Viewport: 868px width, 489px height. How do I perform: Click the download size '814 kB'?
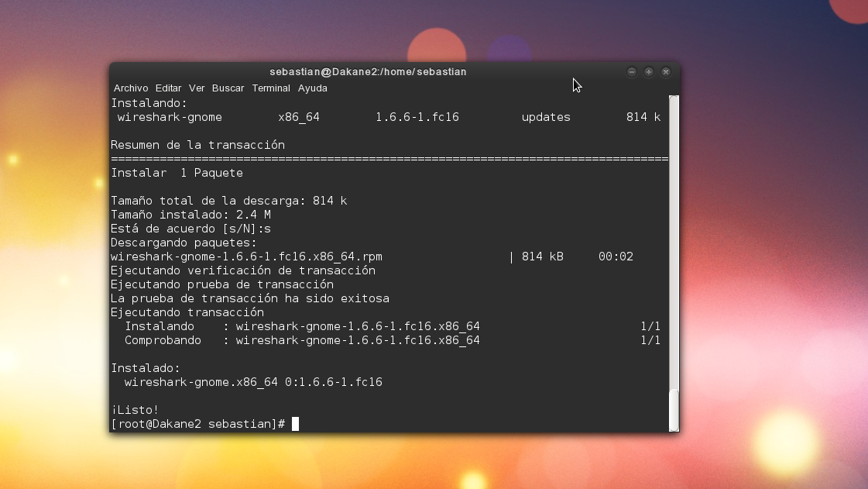point(543,257)
